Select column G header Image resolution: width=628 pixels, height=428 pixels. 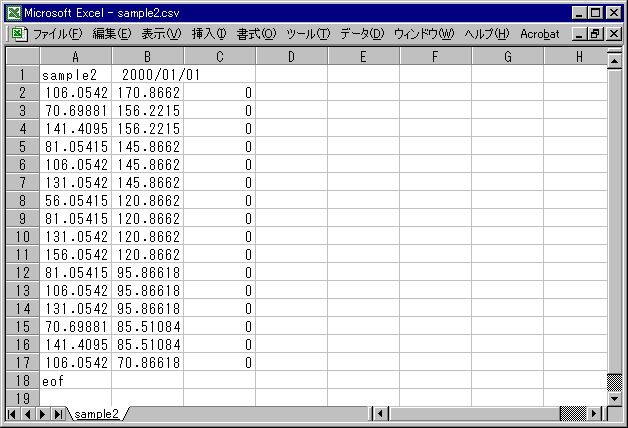pyautogui.click(x=507, y=56)
